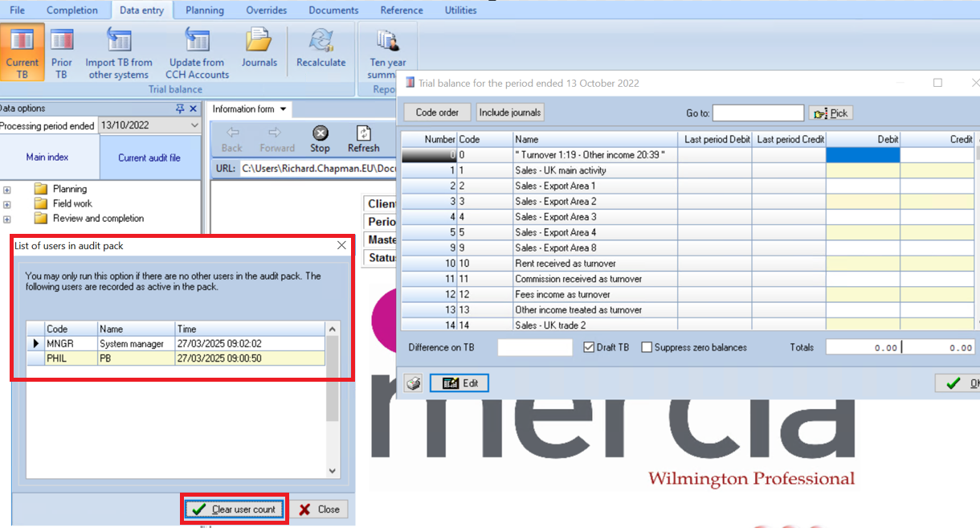980x532 pixels.
Task: Click the Code order button
Action: pyautogui.click(x=437, y=113)
